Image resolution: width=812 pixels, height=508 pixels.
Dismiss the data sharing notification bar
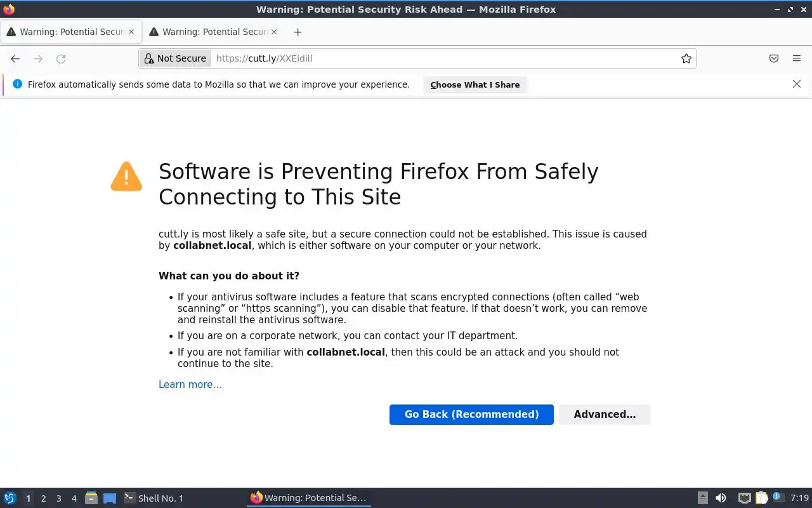coord(797,84)
